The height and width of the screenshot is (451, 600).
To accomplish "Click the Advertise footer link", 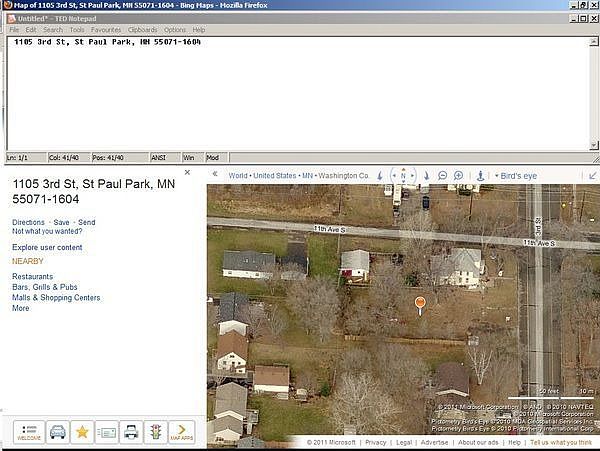I will [x=434, y=443].
